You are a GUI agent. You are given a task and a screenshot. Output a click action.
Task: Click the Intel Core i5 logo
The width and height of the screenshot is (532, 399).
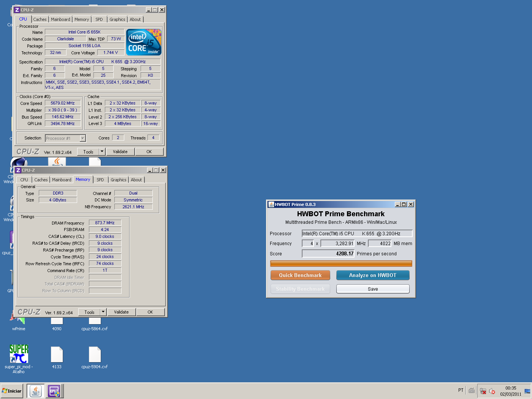click(x=144, y=42)
